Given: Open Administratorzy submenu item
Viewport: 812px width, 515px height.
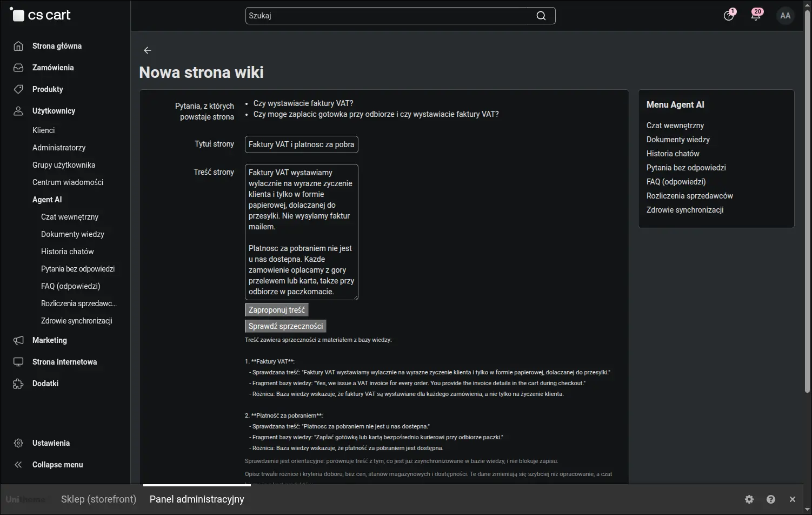Looking at the screenshot, I should (59, 148).
